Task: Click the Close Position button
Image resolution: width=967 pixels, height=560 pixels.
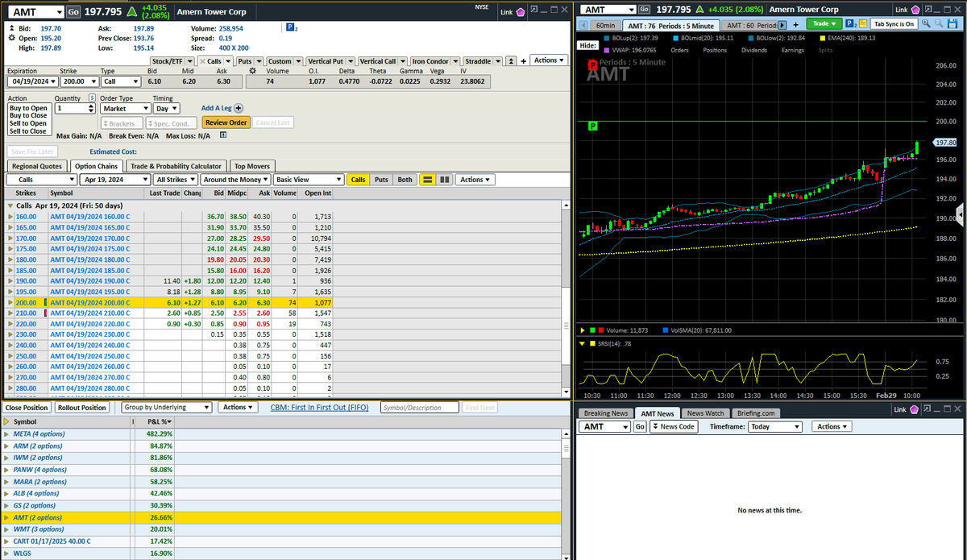Action: [27, 408]
